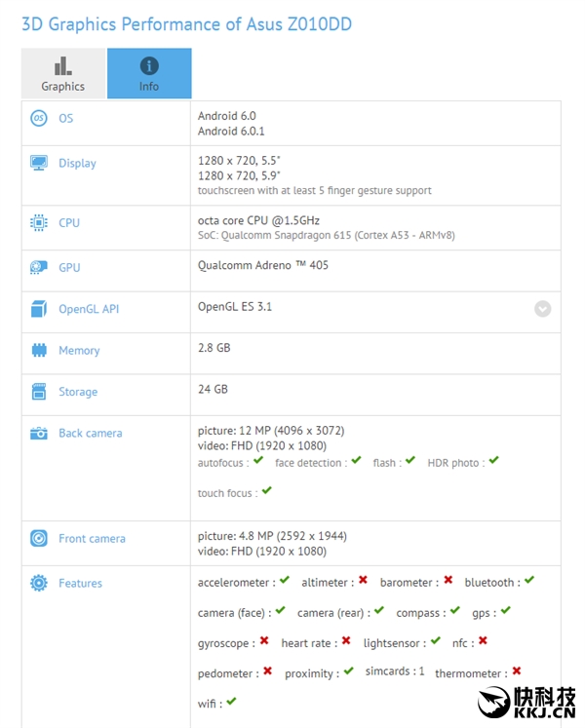Click the GPU icon
The width and height of the screenshot is (585, 728).
pyautogui.click(x=39, y=267)
